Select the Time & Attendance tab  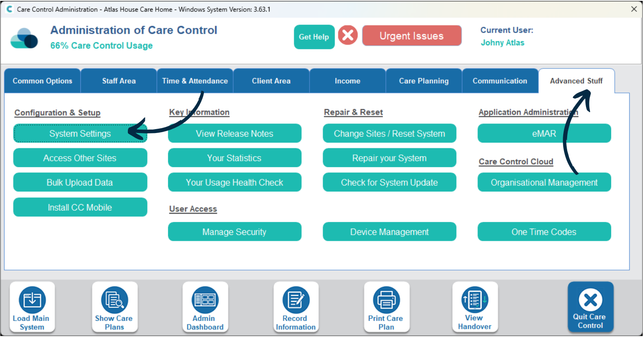pyautogui.click(x=195, y=81)
